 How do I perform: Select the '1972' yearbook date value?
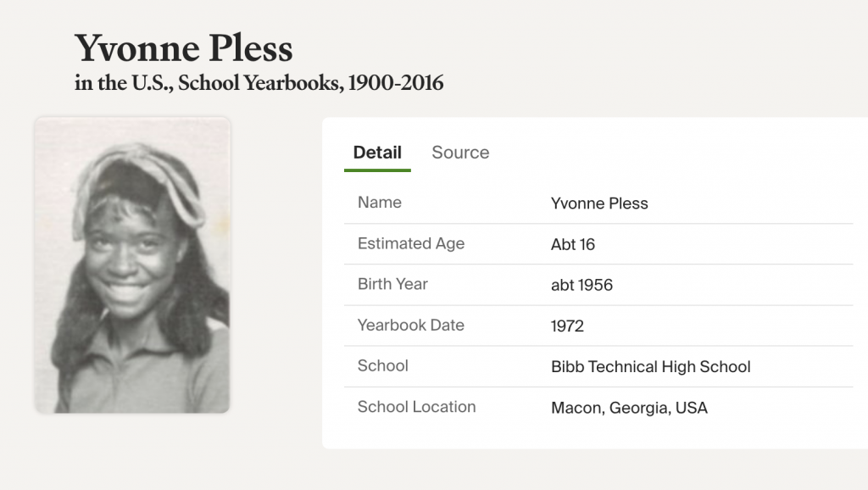click(x=567, y=326)
